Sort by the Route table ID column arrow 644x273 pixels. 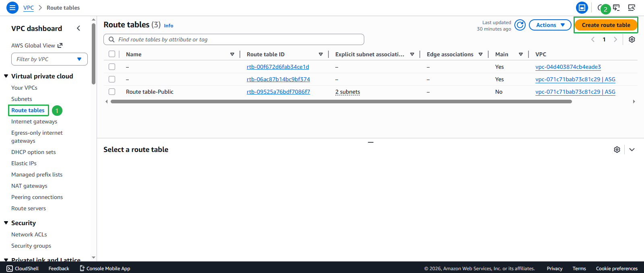pos(321,54)
